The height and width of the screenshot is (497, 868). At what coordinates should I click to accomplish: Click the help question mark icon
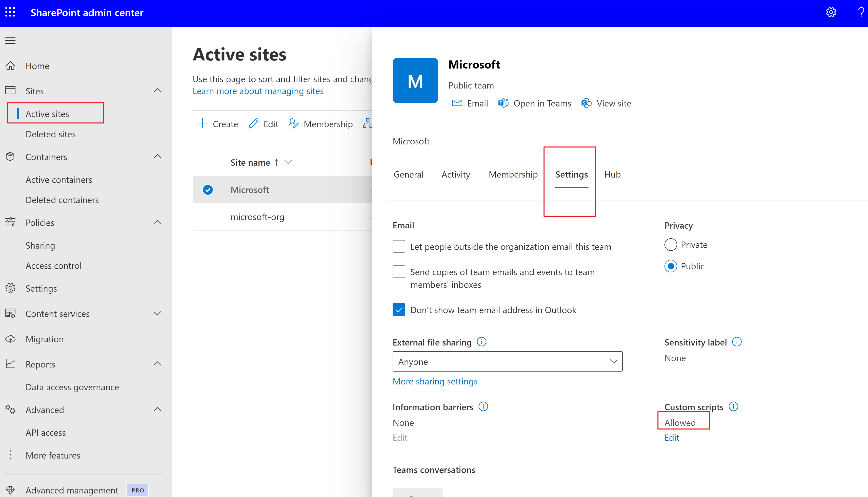pos(861,13)
